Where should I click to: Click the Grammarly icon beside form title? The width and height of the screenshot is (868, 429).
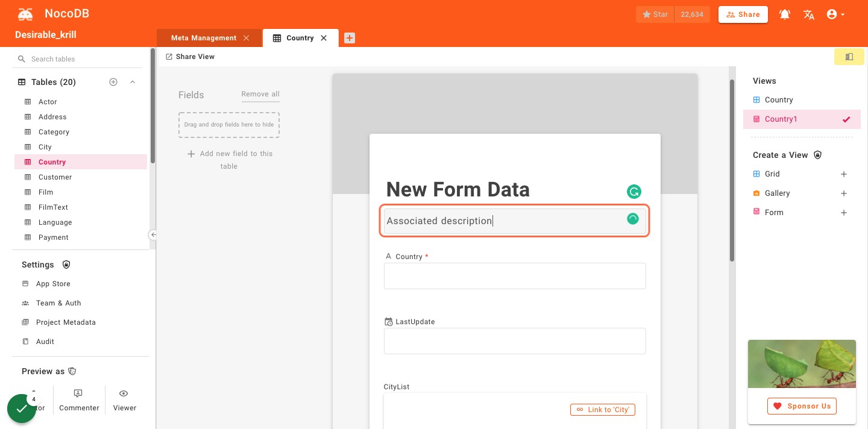tap(634, 192)
